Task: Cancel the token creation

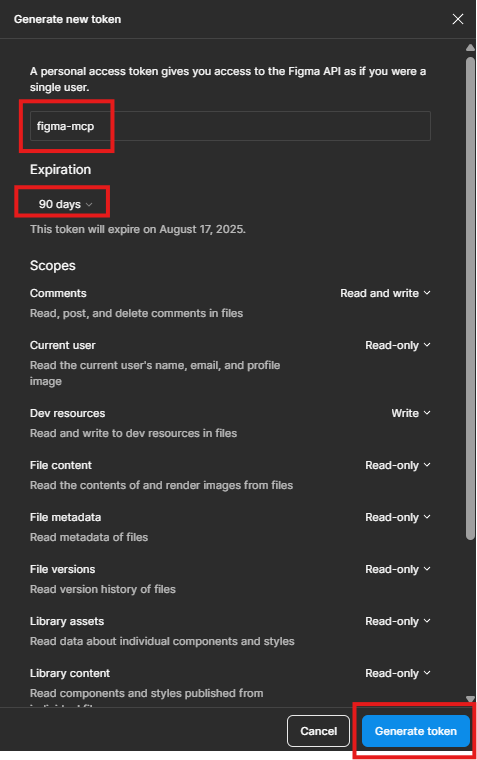Action: pyautogui.click(x=318, y=731)
